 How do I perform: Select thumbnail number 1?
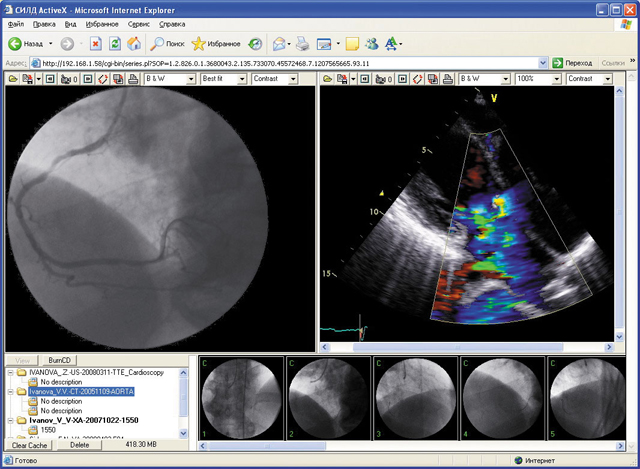click(241, 398)
